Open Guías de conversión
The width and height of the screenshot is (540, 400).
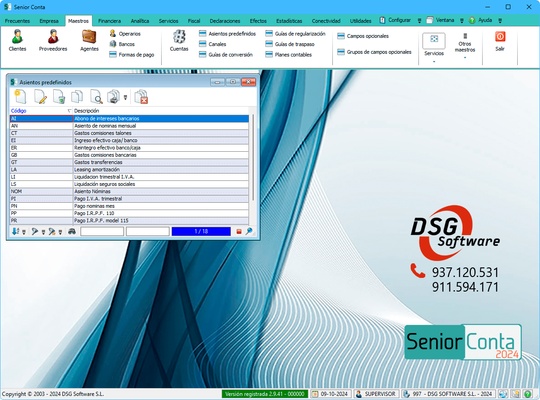point(226,54)
